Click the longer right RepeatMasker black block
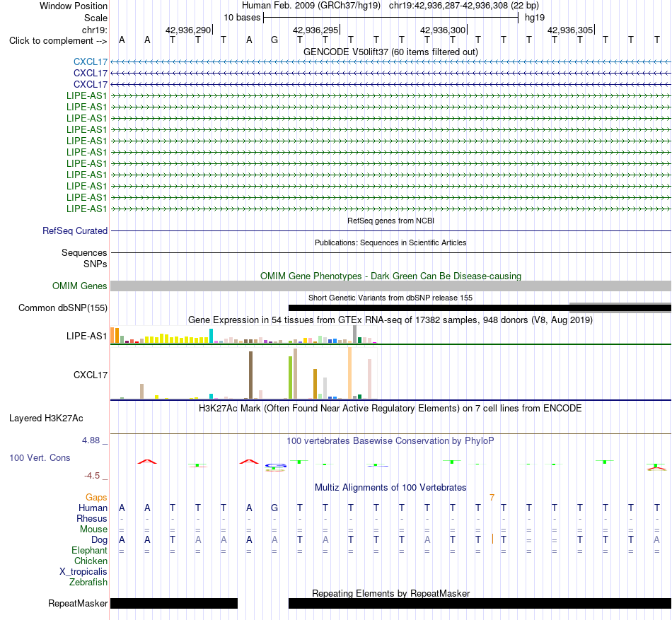Viewport: 672px width, 620px height. coord(480,603)
